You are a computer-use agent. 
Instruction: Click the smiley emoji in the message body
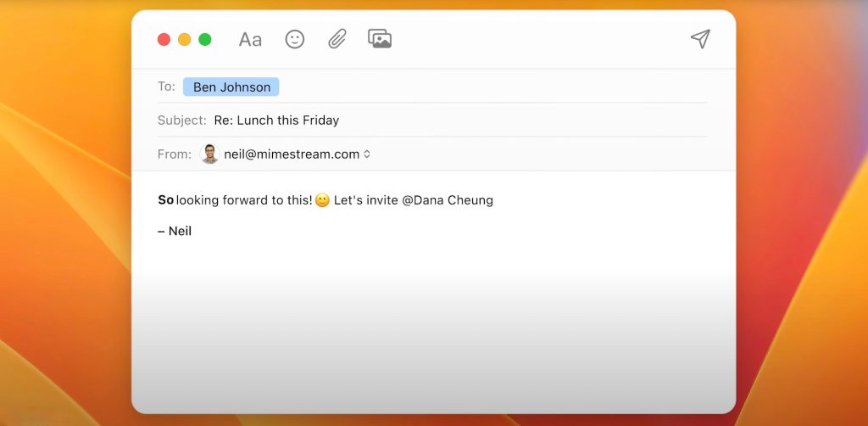pos(322,201)
